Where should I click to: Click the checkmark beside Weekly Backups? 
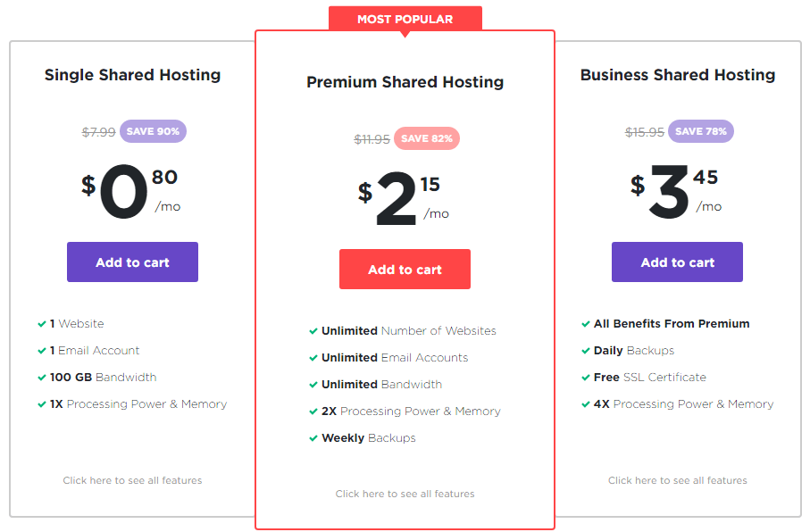point(313,438)
